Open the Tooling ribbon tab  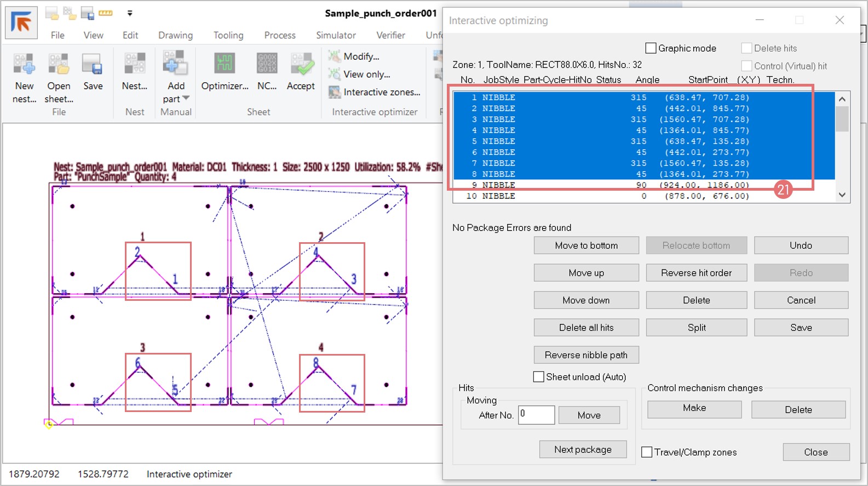coord(228,35)
